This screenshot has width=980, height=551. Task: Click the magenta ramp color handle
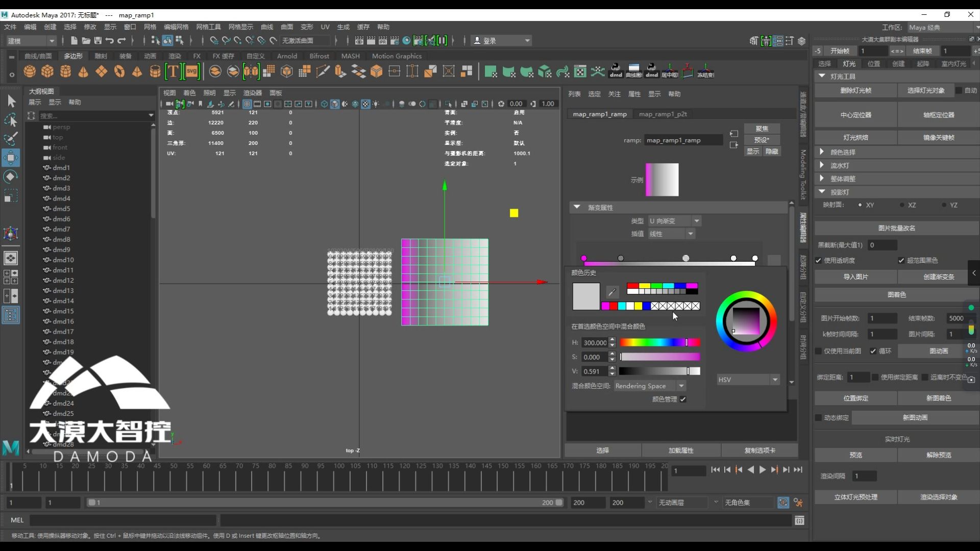584,258
